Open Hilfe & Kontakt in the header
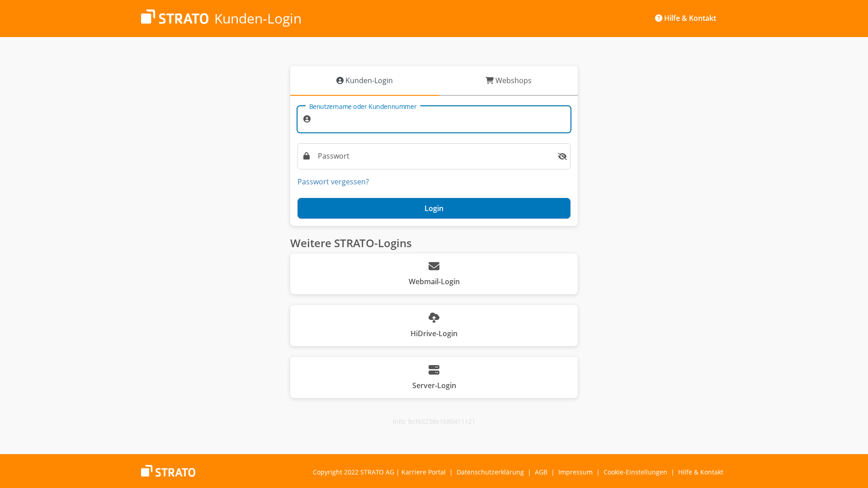 click(685, 18)
